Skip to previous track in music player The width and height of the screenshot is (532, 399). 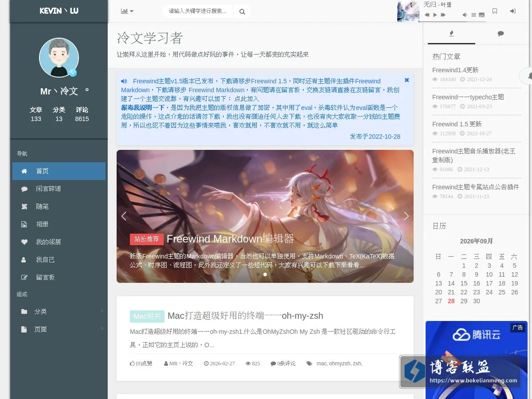[x=427, y=15]
